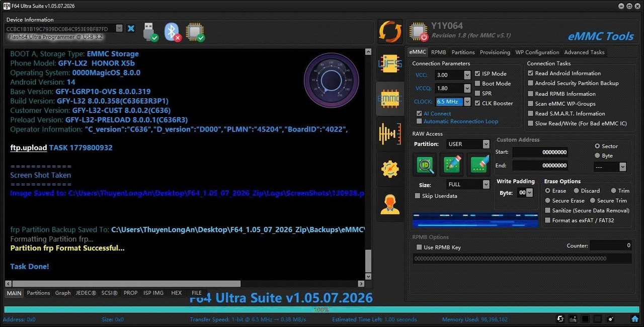Open the Advanced Tasks tab
The width and height of the screenshot is (644, 327).
click(x=584, y=52)
